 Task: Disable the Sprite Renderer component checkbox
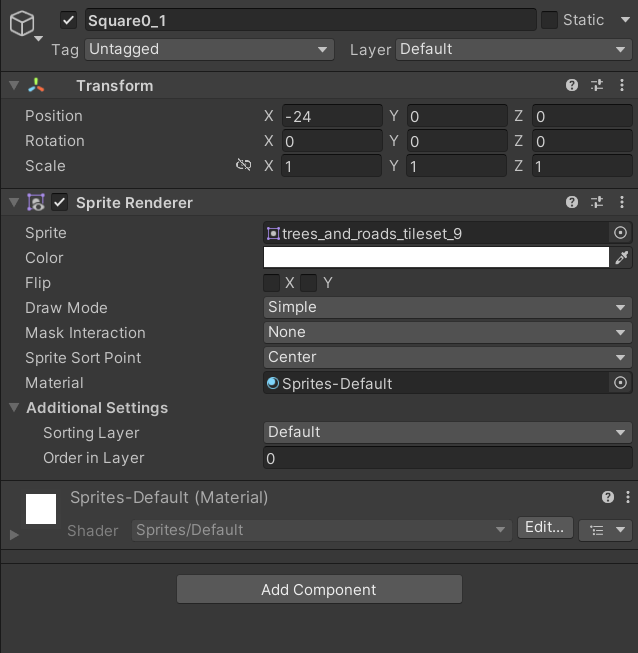coord(60,202)
